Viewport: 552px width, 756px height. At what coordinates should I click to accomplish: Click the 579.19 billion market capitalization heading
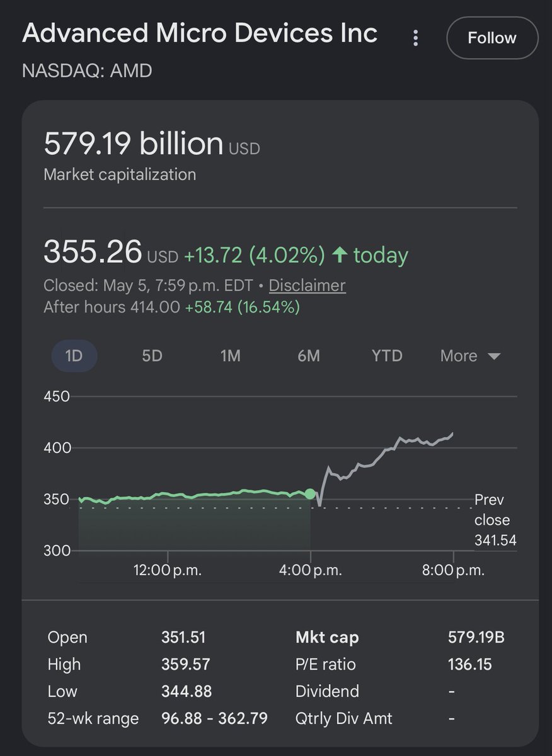[134, 144]
